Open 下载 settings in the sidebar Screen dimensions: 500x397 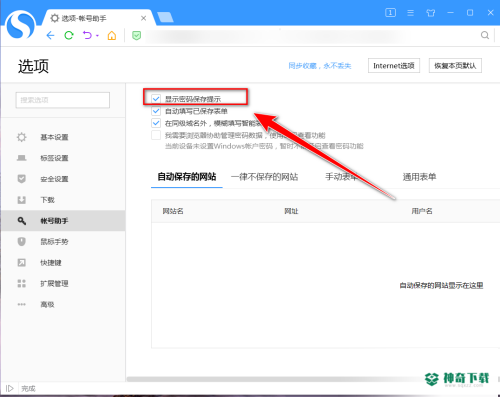tap(63, 200)
